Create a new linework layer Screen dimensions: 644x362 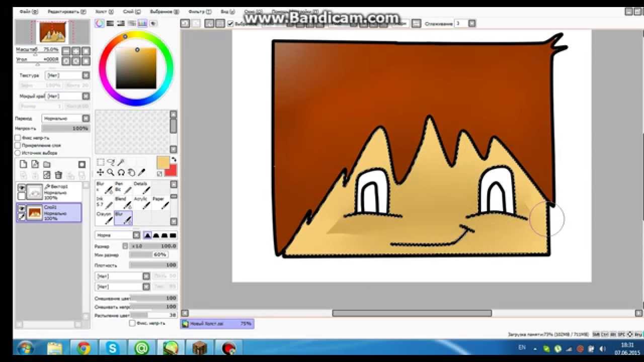pyautogui.click(x=35, y=164)
